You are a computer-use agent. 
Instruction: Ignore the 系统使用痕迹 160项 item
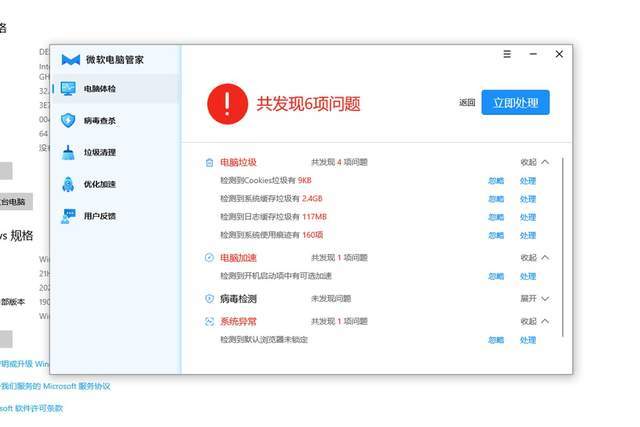point(496,236)
